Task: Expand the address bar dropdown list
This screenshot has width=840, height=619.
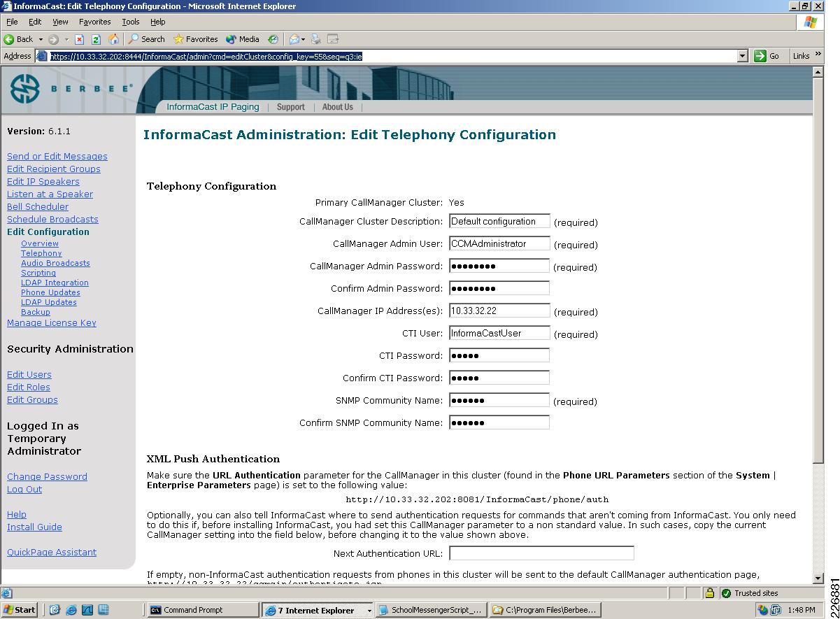Action: pos(743,56)
